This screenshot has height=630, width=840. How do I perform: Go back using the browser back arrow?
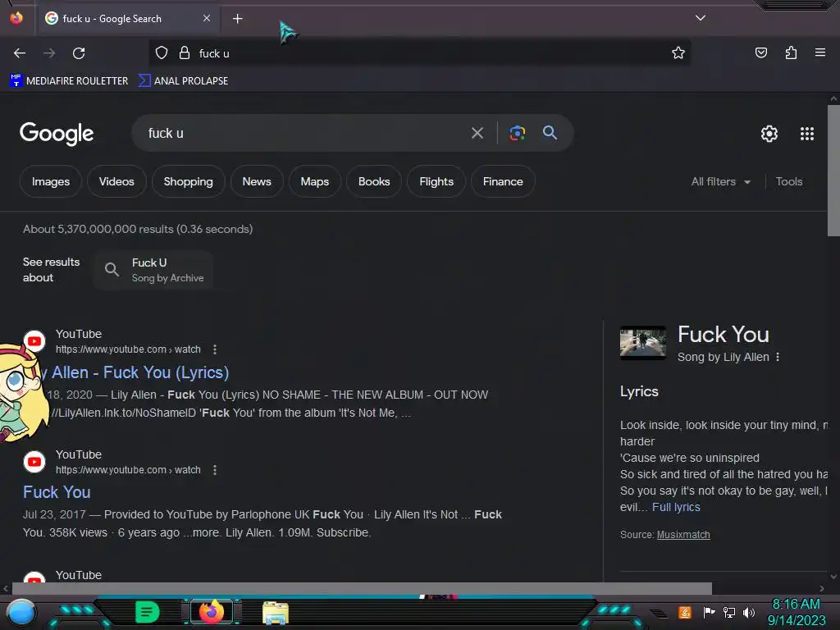[20, 53]
